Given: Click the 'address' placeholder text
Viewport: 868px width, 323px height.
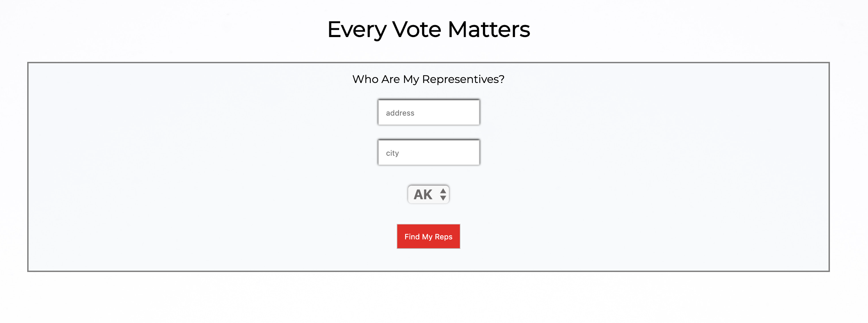Looking at the screenshot, I should [400, 113].
